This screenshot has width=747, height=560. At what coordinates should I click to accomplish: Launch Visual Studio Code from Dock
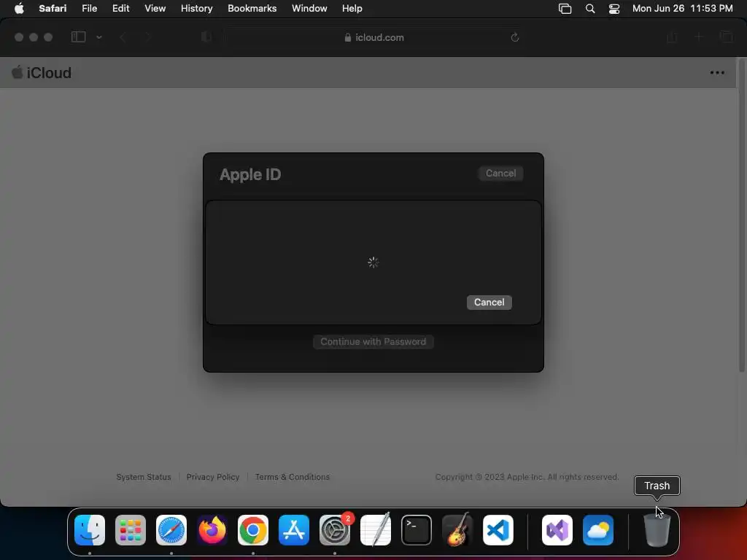click(498, 530)
